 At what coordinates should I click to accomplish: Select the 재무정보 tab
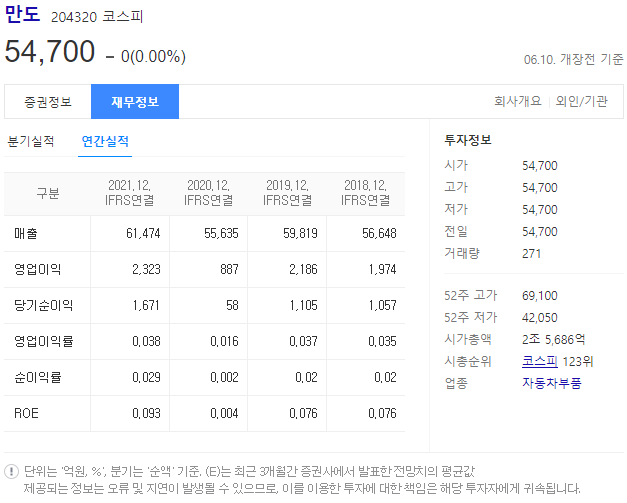pos(135,102)
